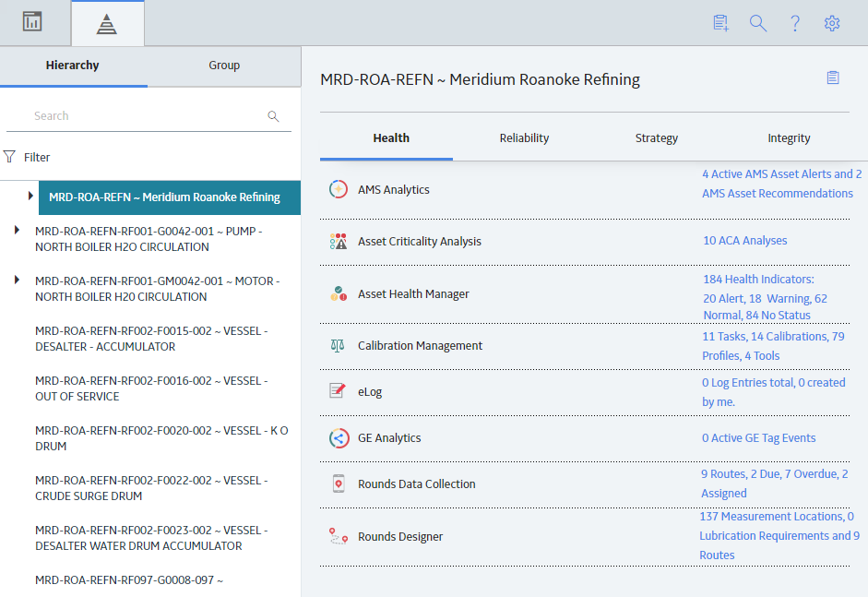Open help via question mark icon
The width and height of the screenshot is (868, 597).
click(x=795, y=23)
